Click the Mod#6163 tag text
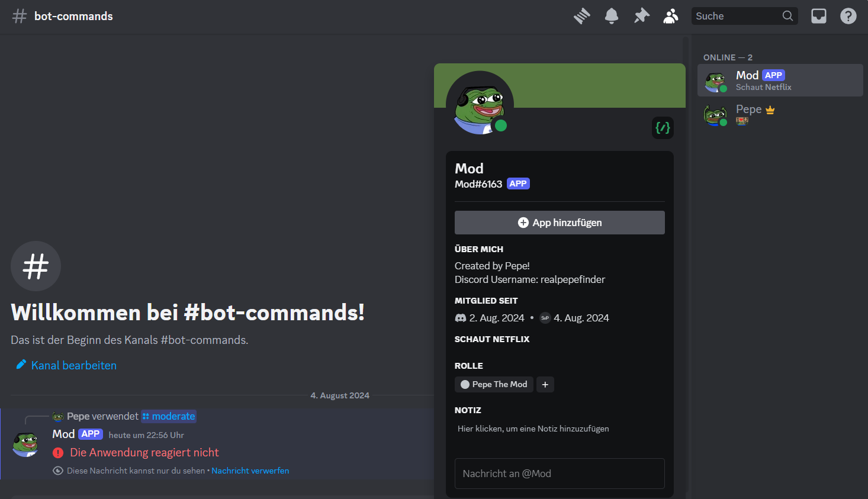 click(x=478, y=184)
